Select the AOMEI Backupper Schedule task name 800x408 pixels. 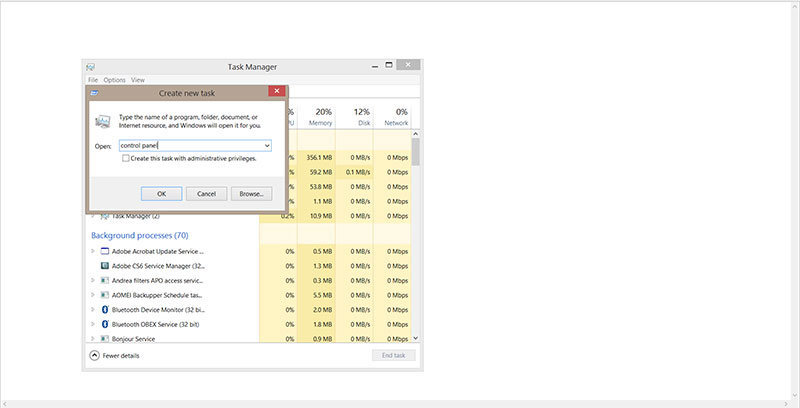157,295
